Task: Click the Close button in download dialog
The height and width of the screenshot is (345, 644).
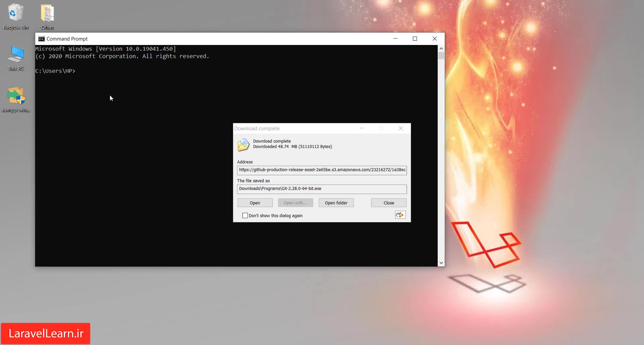Action: [389, 203]
